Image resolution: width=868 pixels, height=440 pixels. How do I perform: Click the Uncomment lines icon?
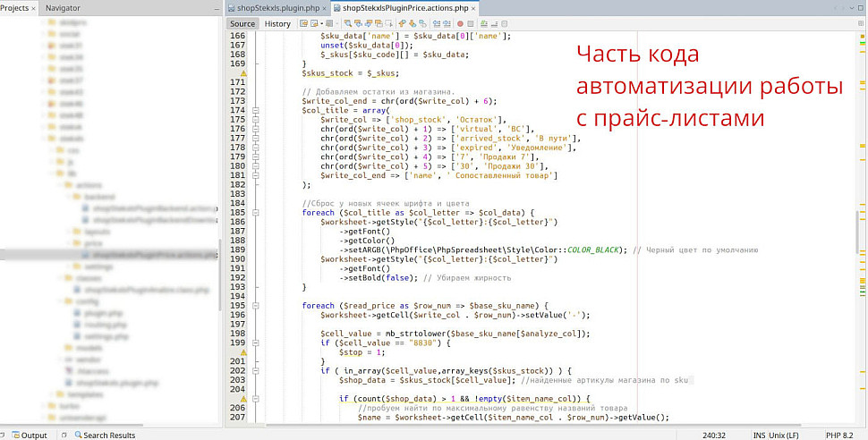click(494, 24)
